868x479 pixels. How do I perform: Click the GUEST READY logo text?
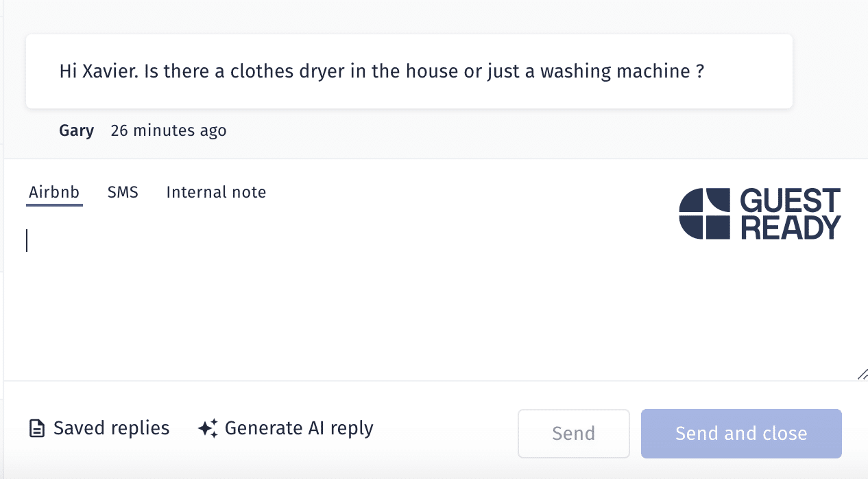pos(791,214)
